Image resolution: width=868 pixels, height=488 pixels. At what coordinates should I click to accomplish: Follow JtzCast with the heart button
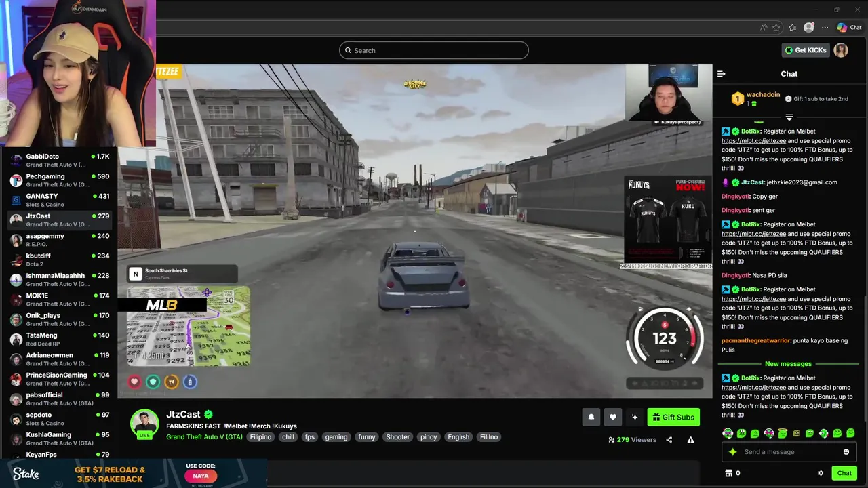point(612,418)
